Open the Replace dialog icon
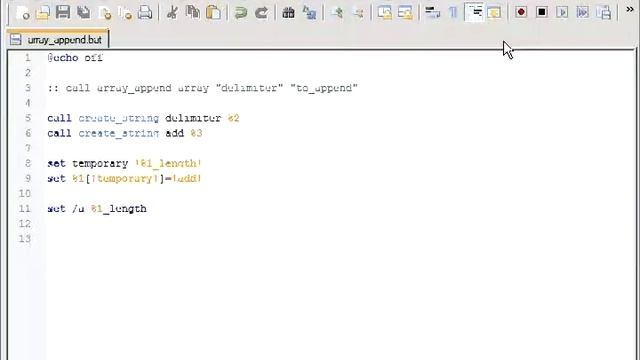 tap(309, 13)
